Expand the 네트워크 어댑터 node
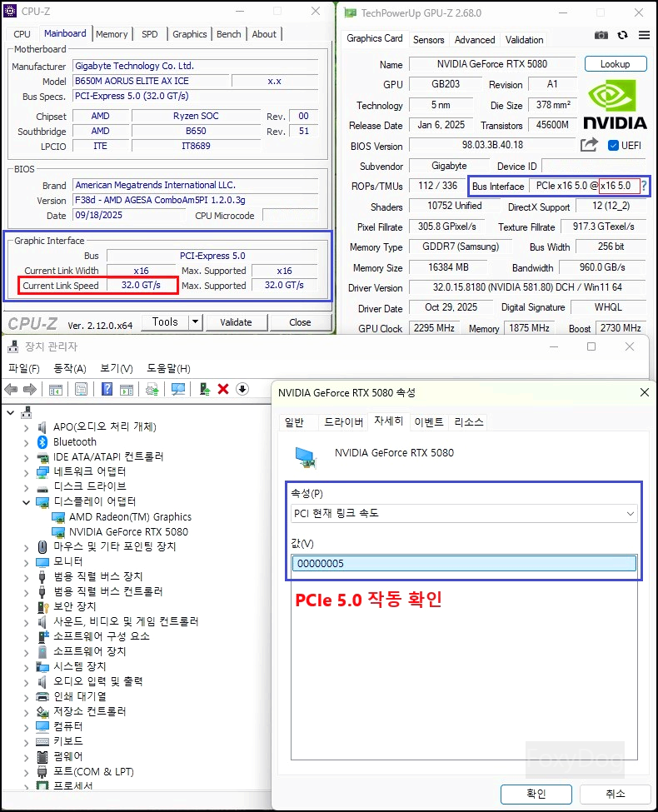Image resolution: width=658 pixels, height=812 pixels. click(x=26, y=472)
